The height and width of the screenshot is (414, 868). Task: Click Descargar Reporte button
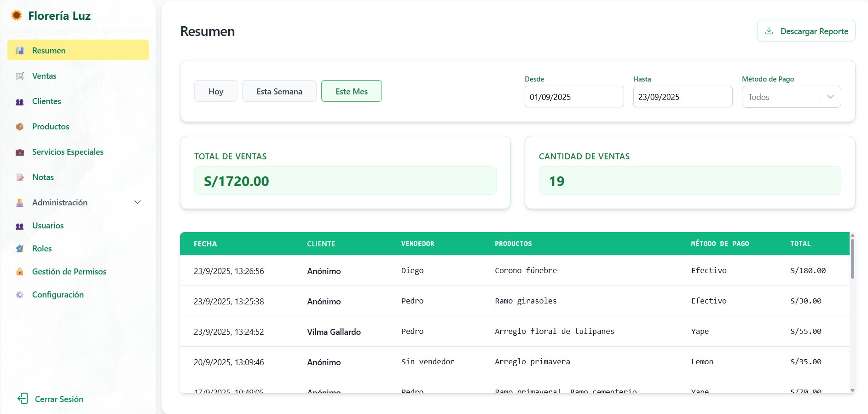(x=806, y=31)
